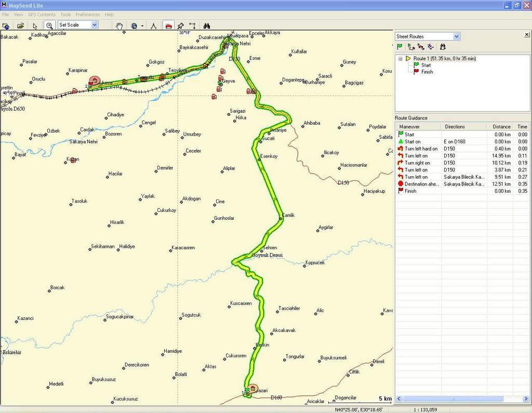
Task: Open the GPS Contents menu
Action: tap(42, 15)
